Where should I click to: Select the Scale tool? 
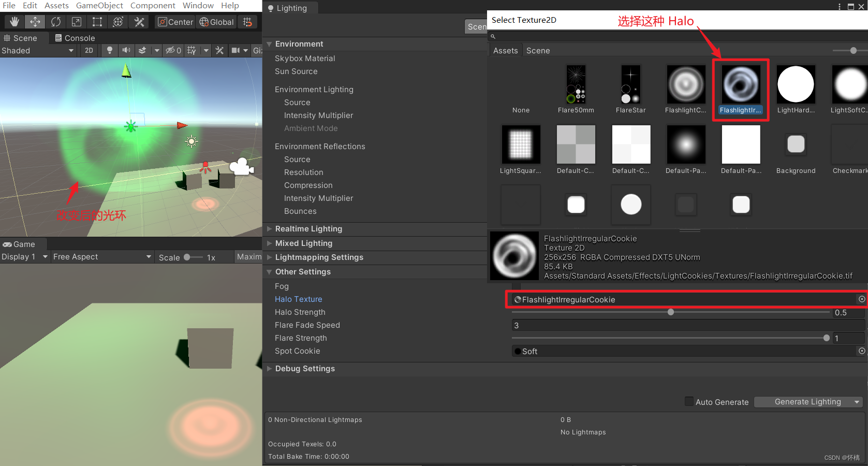click(x=76, y=22)
